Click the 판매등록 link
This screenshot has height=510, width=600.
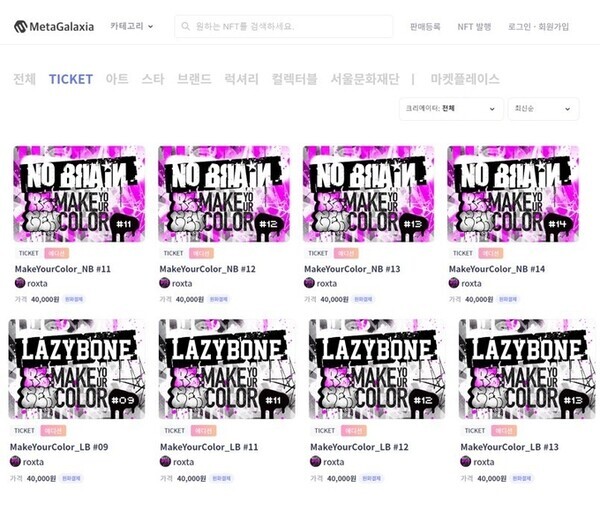425,27
